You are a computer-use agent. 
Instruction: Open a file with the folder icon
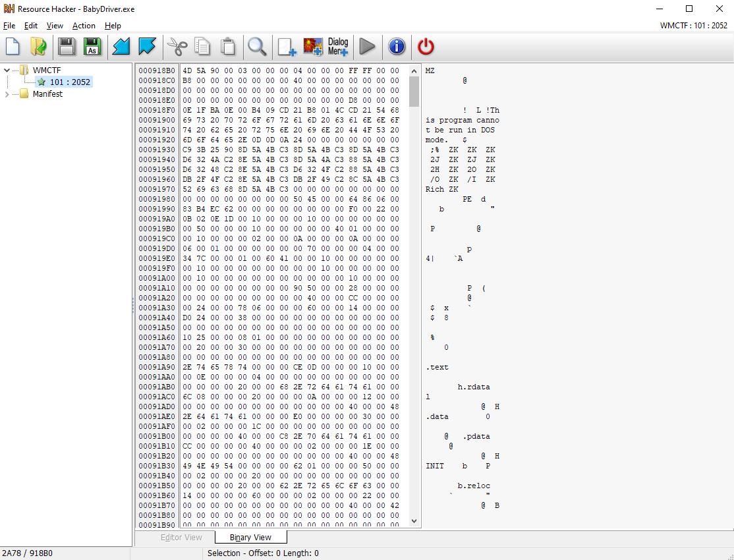pyautogui.click(x=38, y=47)
